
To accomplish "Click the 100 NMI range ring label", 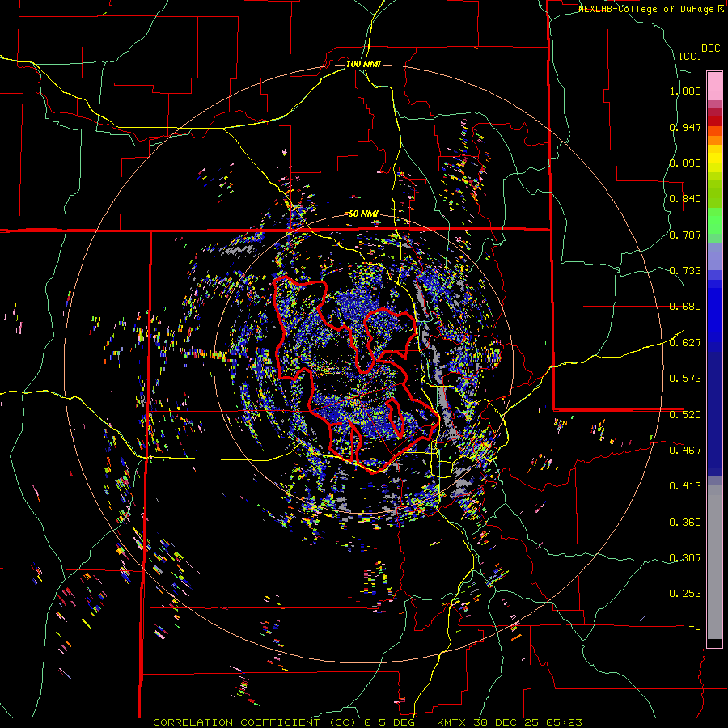I will (x=363, y=64).
